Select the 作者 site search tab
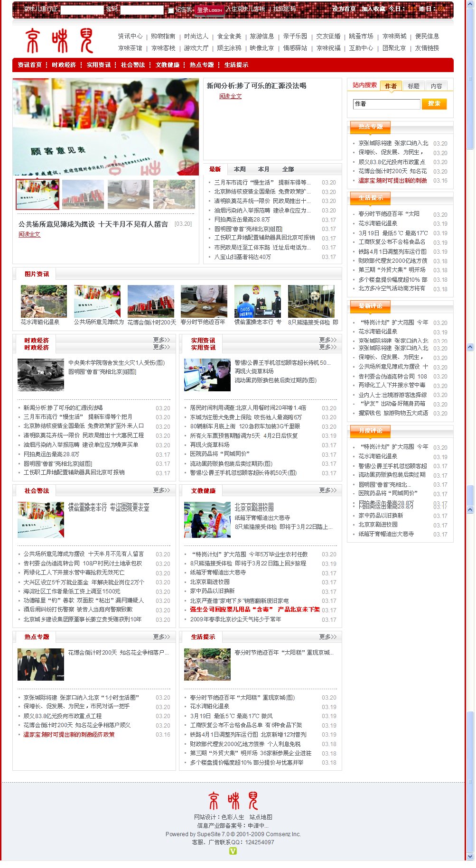The height and width of the screenshot is (868, 476). coord(391,86)
